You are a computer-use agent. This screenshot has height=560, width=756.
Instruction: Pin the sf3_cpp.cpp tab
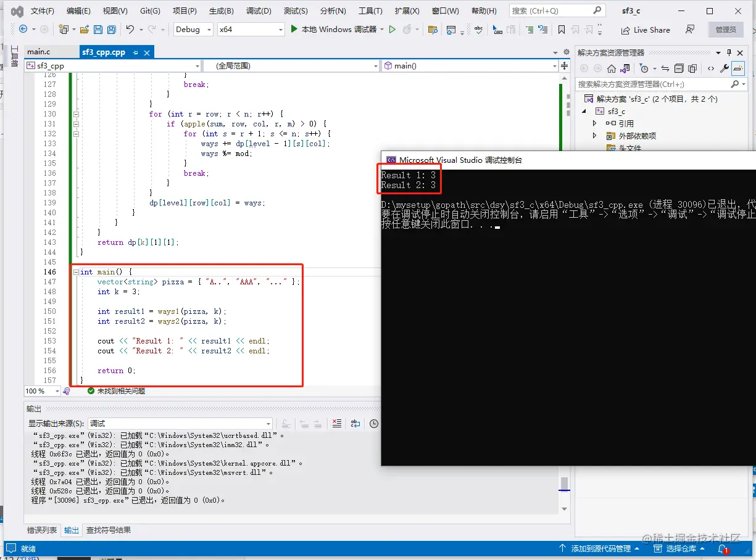tap(135, 53)
